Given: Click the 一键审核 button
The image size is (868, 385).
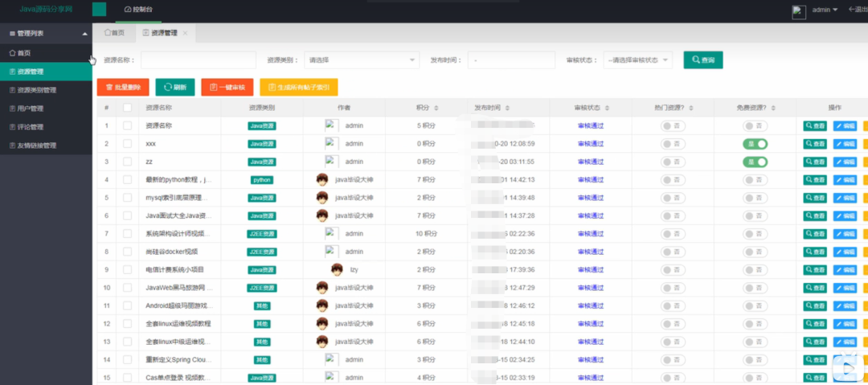Looking at the screenshot, I should click(x=227, y=88).
